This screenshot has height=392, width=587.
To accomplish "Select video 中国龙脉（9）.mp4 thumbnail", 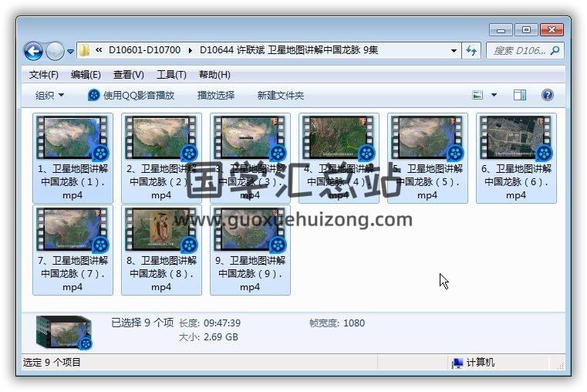I will point(249,231).
